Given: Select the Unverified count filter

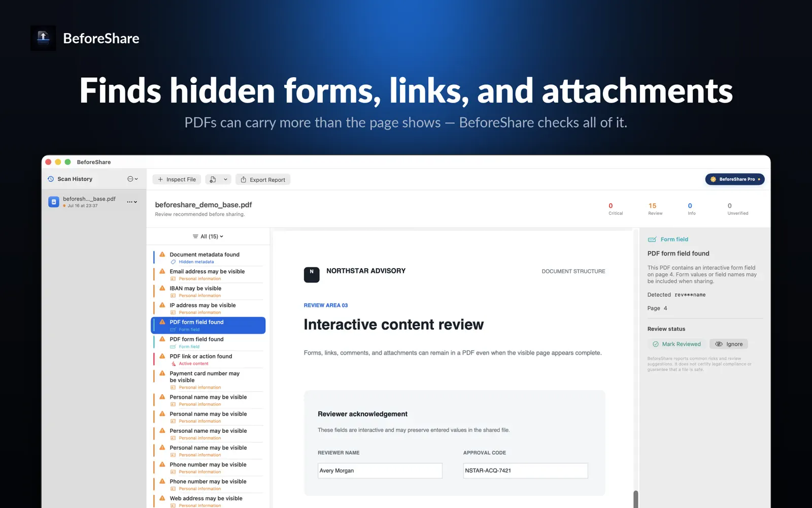Looking at the screenshot, I should 737,209.
